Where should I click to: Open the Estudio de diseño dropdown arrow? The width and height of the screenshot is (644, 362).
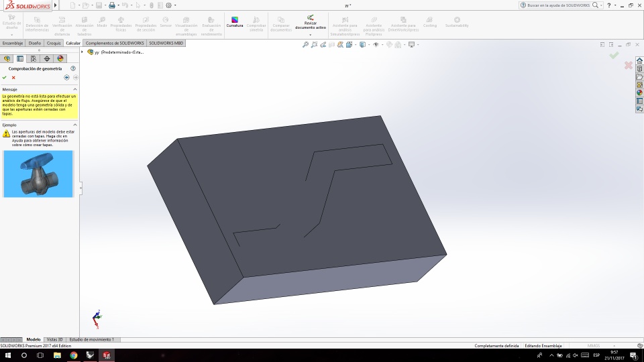click(x=11, y=35)
